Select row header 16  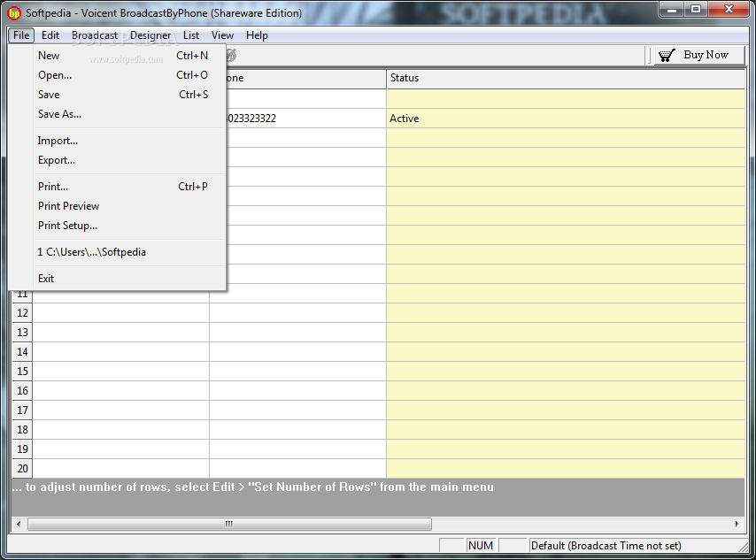pyautogui.click(x=22, y=390)
